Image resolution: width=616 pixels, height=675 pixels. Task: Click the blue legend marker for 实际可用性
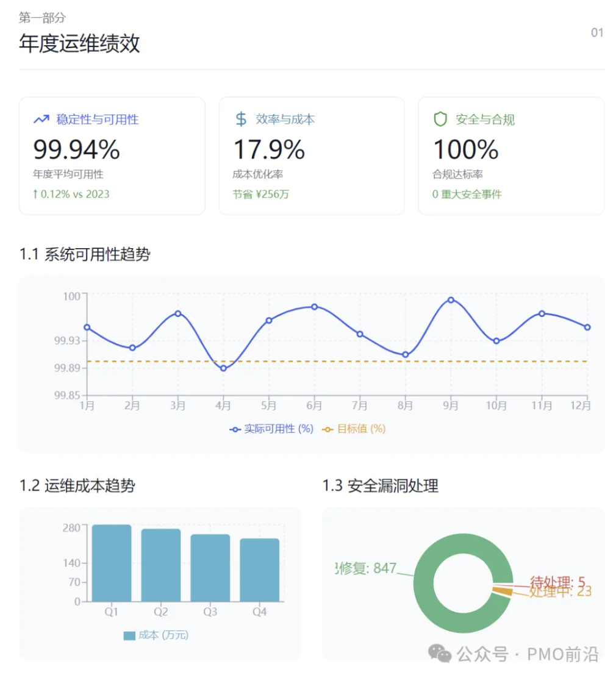pos(235,429)
